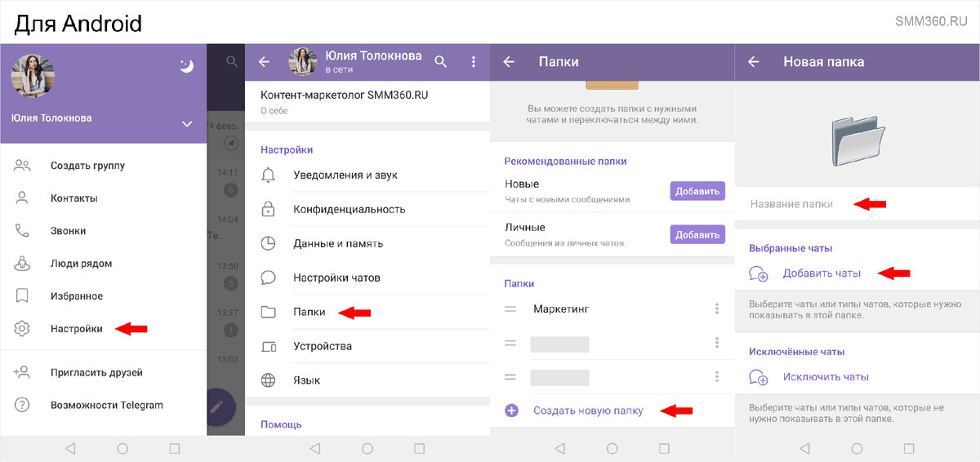Image resolution: width=980 pixels, height=462 pixels.
Task: Open three-dot menu in settings header
Action: pyautogui.click(x=474, y=61)
